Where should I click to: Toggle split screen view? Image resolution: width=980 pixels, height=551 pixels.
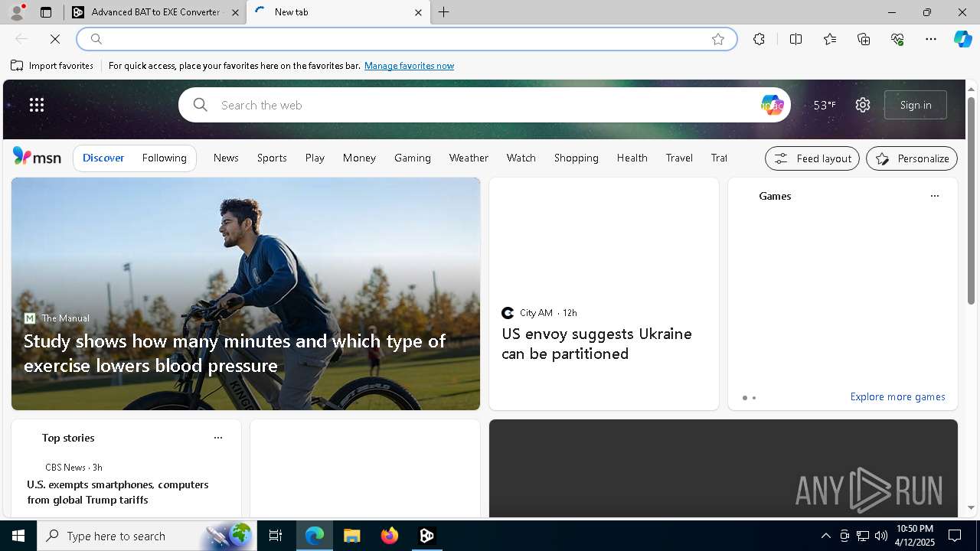point(795,39)
